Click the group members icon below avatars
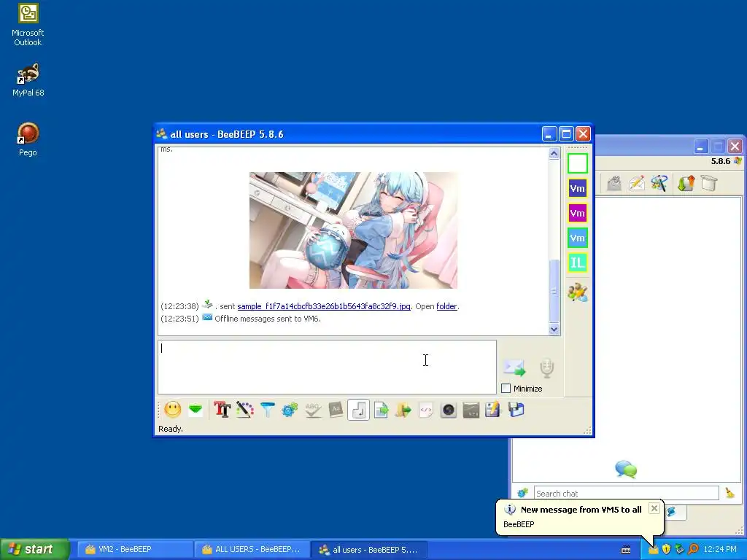Screen dimensions: 747x560 pyautogui.click(x=578, y=292)
